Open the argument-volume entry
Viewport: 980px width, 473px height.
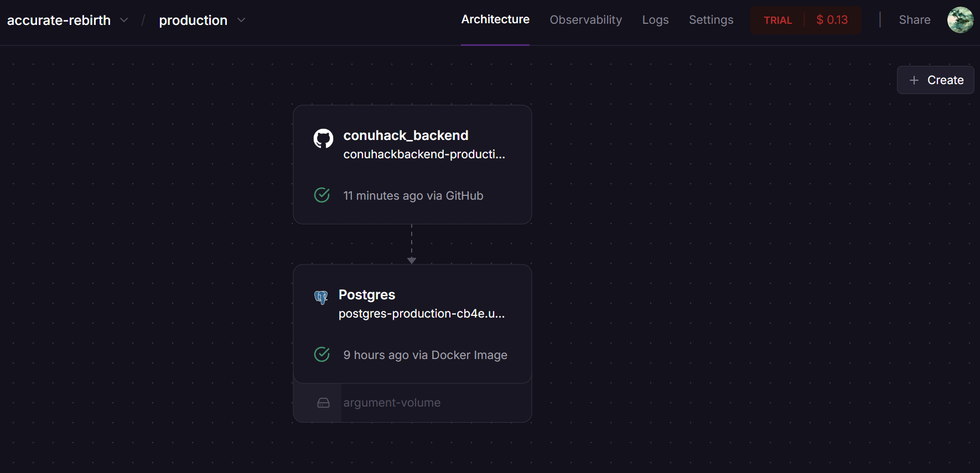(412, 403)
